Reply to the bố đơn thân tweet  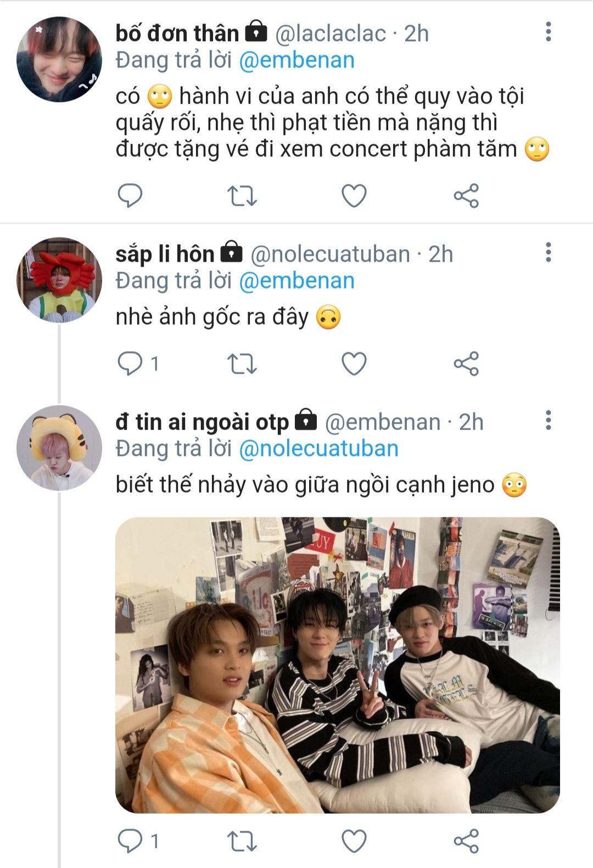tap(130, 195)
